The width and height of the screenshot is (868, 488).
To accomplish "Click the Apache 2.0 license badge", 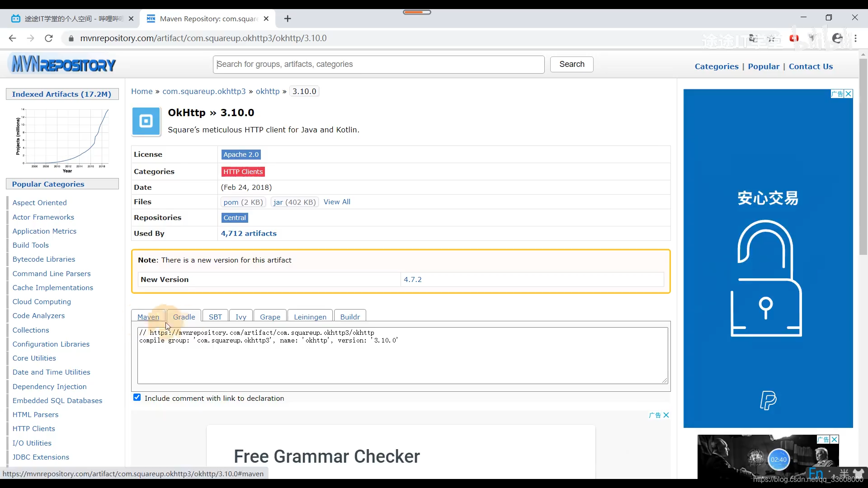I will point(241,155).
